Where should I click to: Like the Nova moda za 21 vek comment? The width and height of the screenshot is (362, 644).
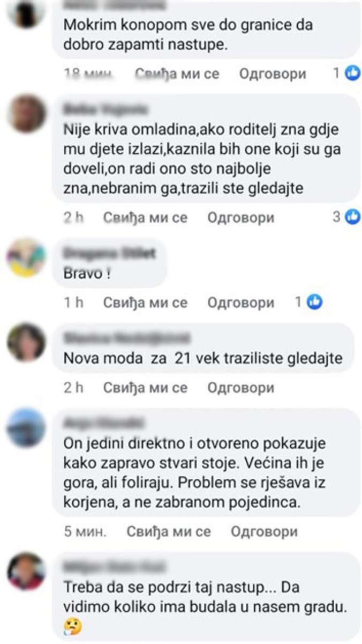(145, 387)
